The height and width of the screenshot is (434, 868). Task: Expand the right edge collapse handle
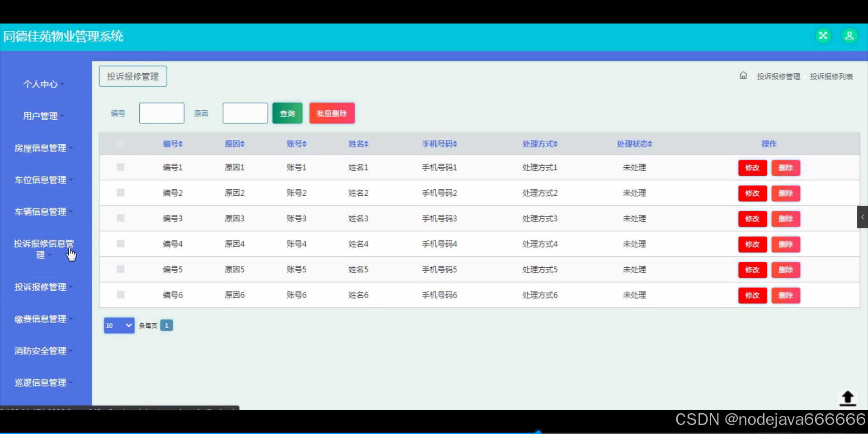863,217
